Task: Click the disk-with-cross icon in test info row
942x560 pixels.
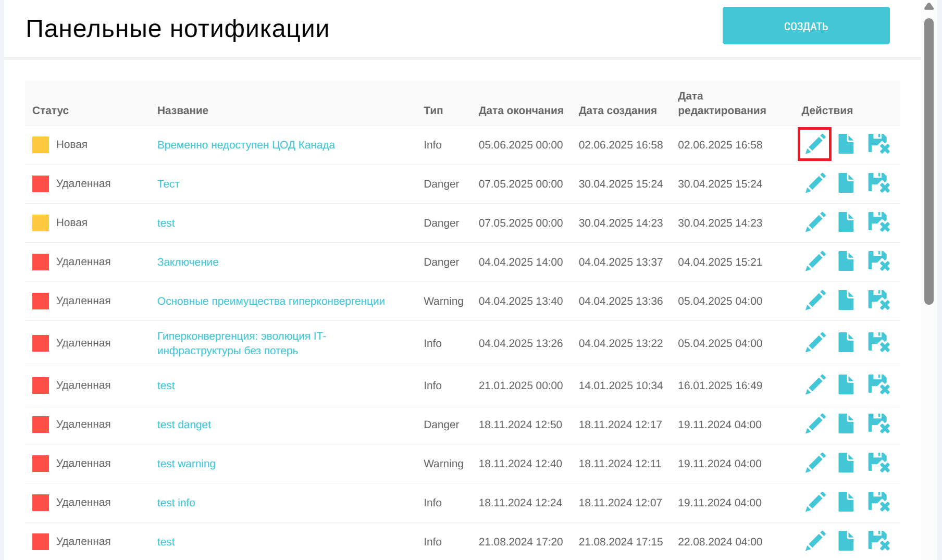Action: 879,502
